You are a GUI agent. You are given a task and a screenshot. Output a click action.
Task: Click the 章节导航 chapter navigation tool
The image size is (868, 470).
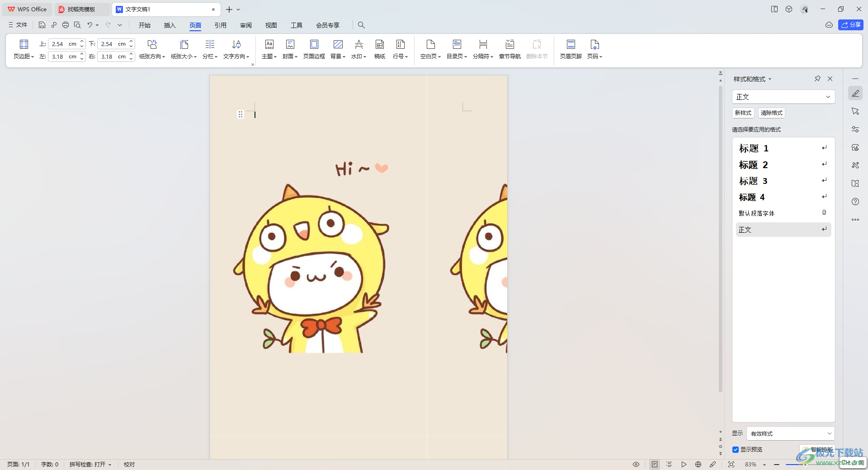(x=509, y=49)
